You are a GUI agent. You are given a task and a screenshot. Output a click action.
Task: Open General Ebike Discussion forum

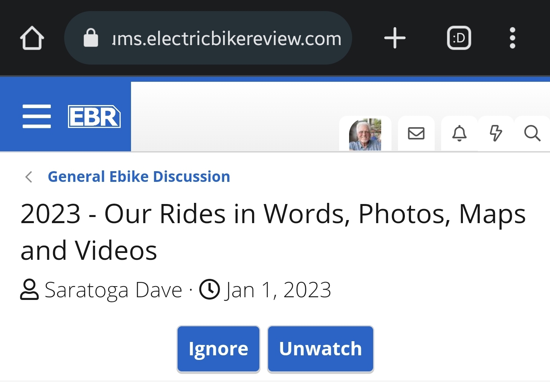(139, 177)
